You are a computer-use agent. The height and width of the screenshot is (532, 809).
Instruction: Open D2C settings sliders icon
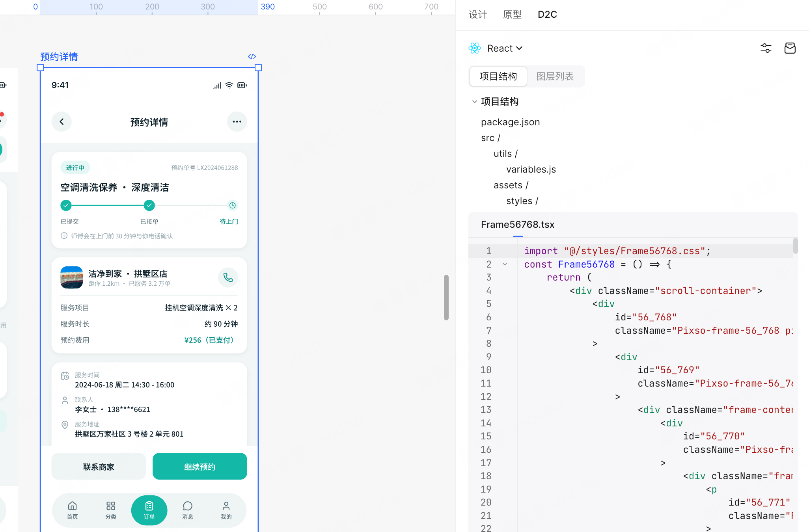tap(766, 48)
